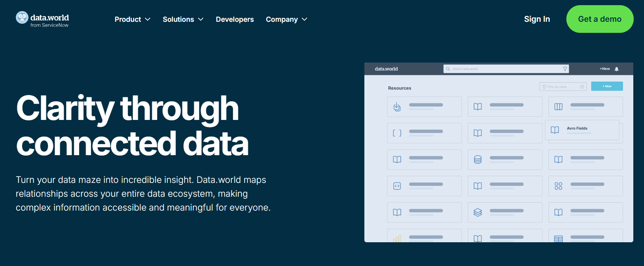Expand the Solutions menu chevron
Image resolution: width=644 pixels, height=266 pixels.
pyautogui.click(x=201, y=19)
